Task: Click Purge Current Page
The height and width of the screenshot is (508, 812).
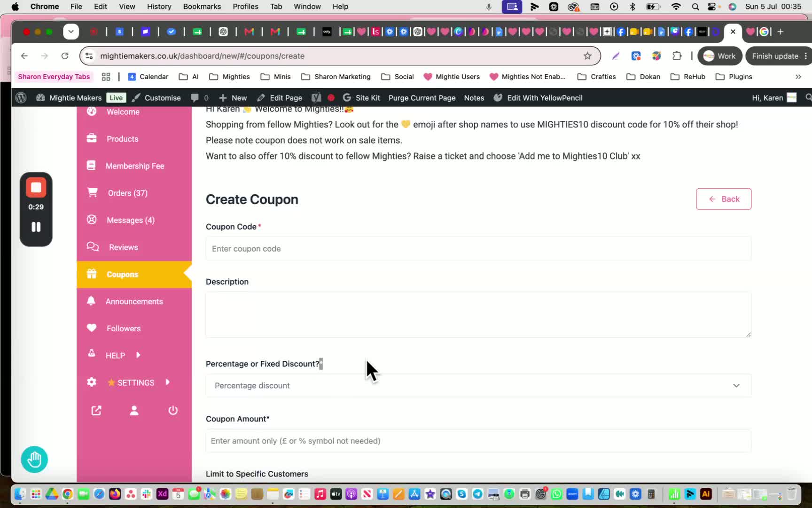Action: click(x=422, y=98)
